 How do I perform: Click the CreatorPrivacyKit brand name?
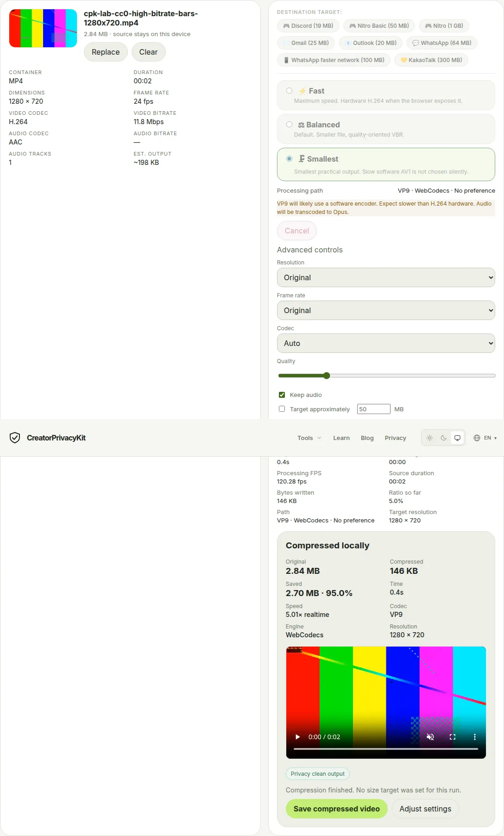coord(56,438)
